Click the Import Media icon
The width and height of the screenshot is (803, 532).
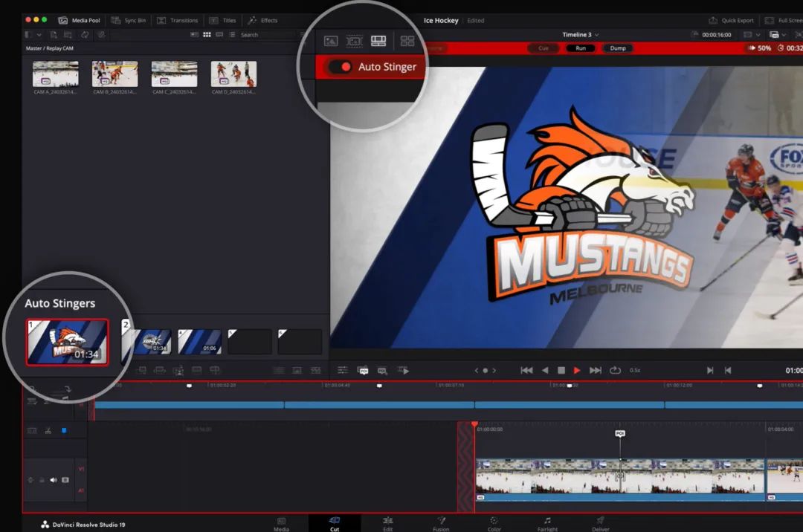coord(54,35)
